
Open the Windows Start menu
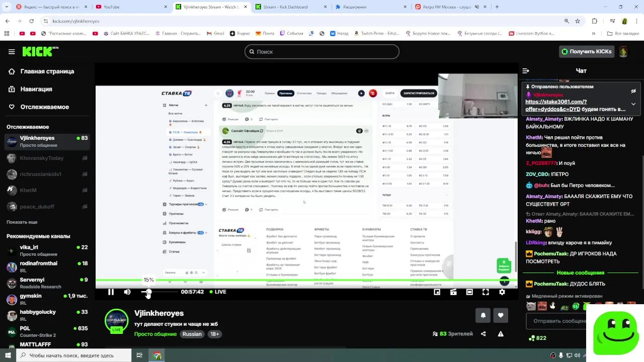pyautogui.click(x=7, y=355)
